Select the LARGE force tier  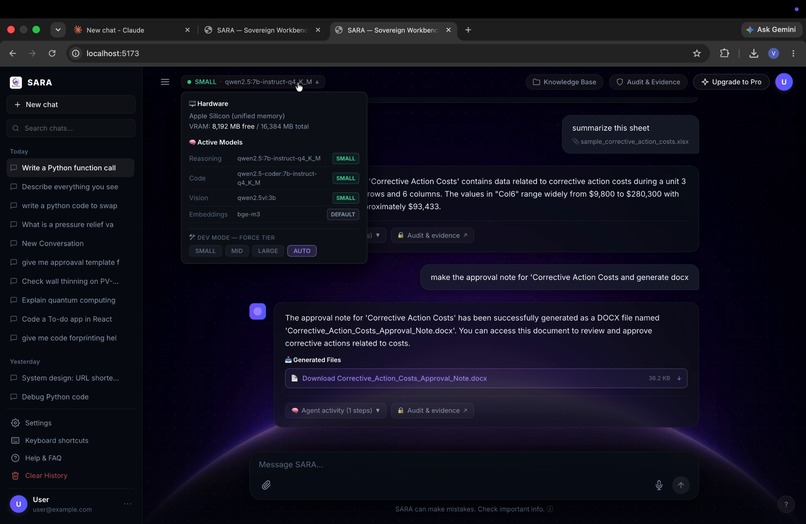[268, 251]
